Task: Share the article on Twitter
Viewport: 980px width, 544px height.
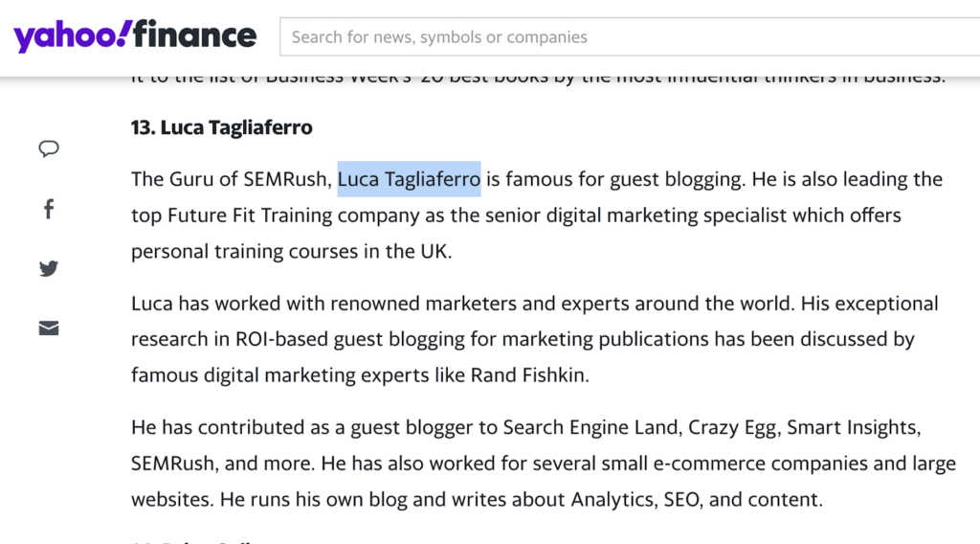Action: (49, 269)
